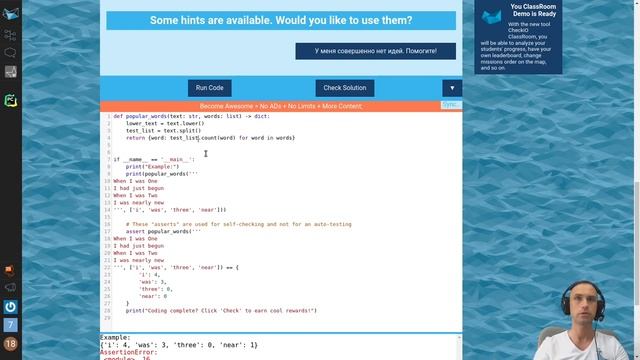
Task: Click the 'lower_text = text.lower()' code line
Action: 165,123
